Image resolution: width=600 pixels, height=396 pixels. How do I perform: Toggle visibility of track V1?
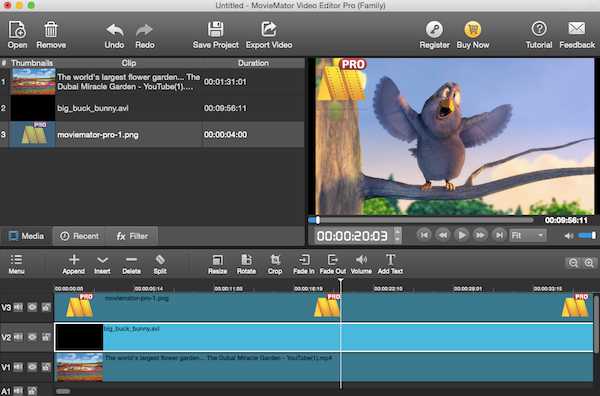tap(32, 367)
